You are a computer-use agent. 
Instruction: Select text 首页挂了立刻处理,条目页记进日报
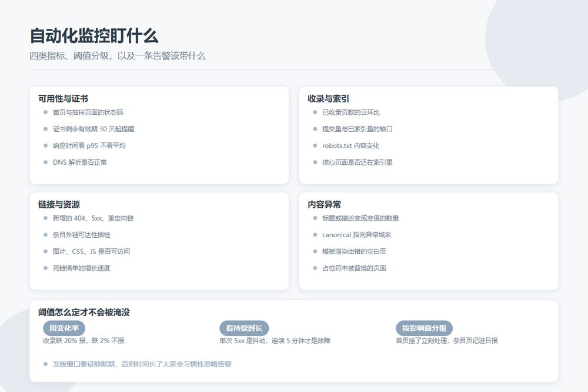(x=447, y=341)
